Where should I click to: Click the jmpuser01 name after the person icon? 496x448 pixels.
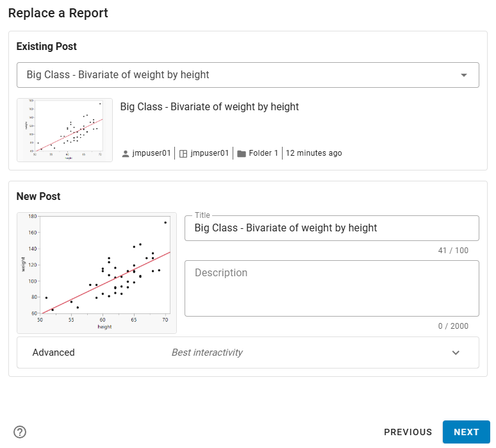pyautogui.click(x=152, y=154)
